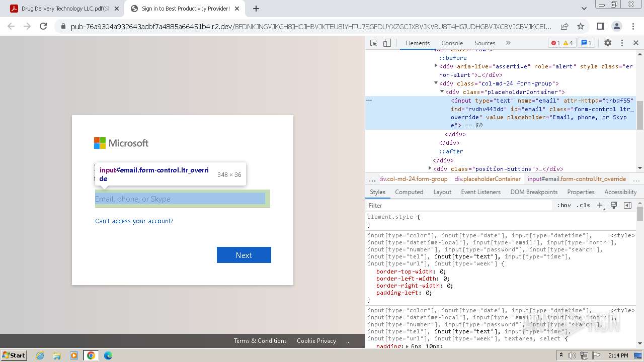This screenshot has width=644, height=362.
Task: Open Can't access your account link
Action: [x=134, y=221]
